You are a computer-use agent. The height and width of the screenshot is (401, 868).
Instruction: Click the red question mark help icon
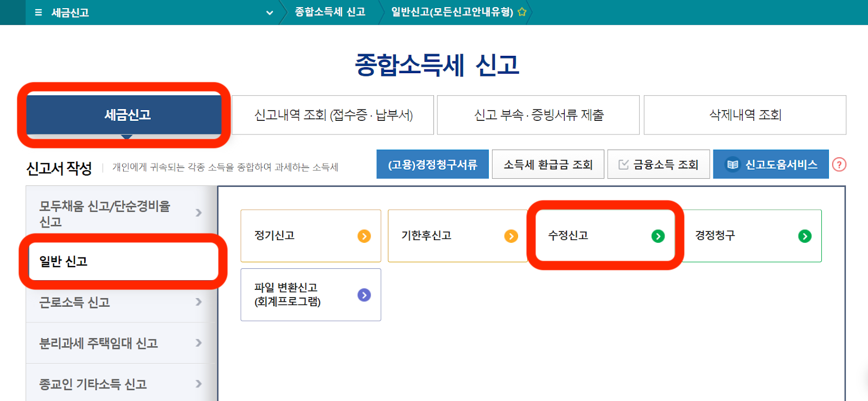[839, 164]
